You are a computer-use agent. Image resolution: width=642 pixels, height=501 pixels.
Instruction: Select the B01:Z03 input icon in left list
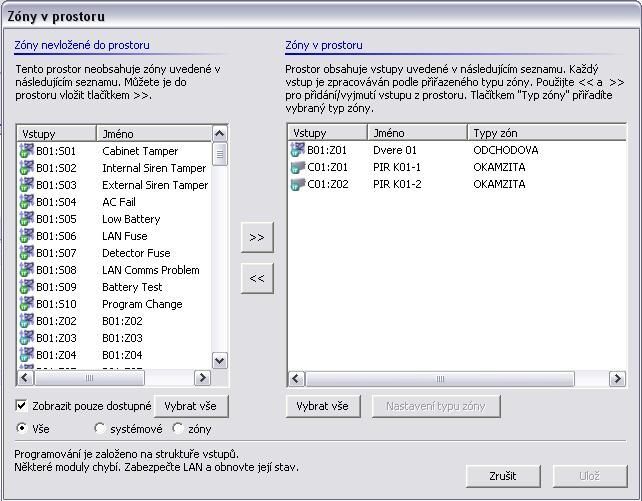tap(26, 338)
